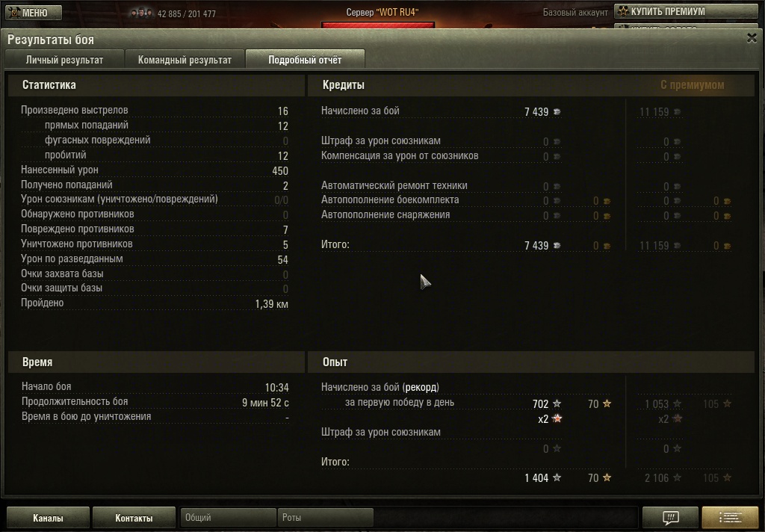Click the red x2 experience star icon

557,418
